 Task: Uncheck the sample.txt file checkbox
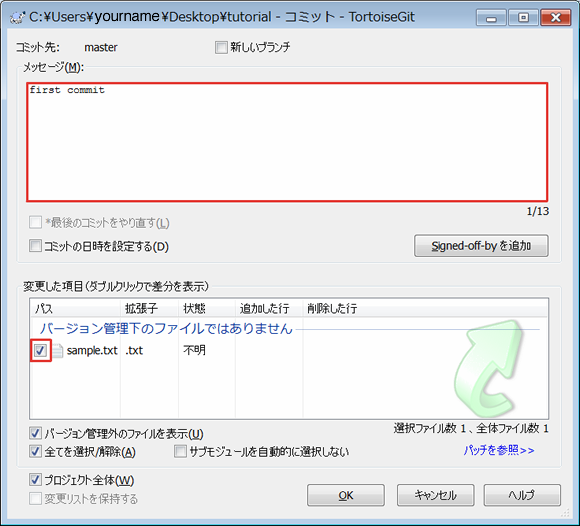40,350
